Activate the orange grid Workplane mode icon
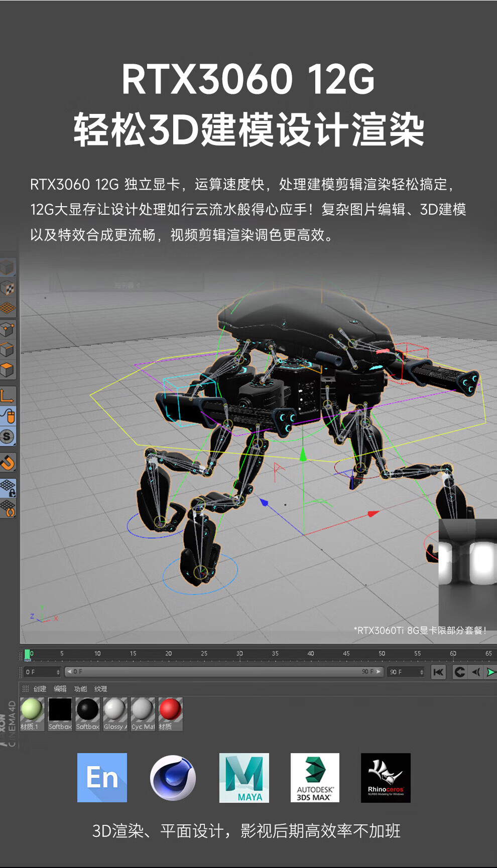The image size is (497, 868). point(7,309)
